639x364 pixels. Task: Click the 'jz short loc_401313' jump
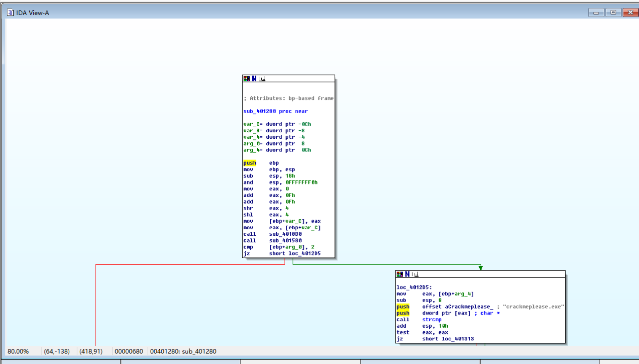[435, 339]
